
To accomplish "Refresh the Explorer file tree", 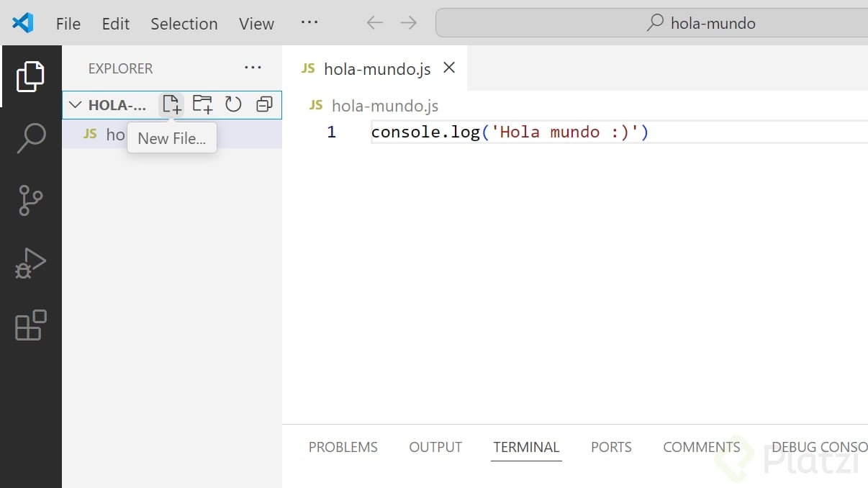I will pos(233,104).
